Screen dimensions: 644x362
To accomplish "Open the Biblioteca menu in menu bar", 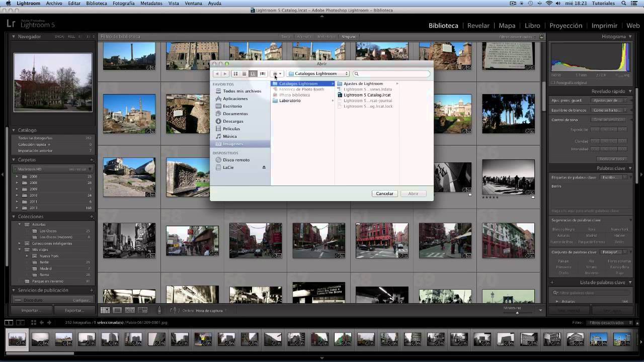I will (97, 3).
